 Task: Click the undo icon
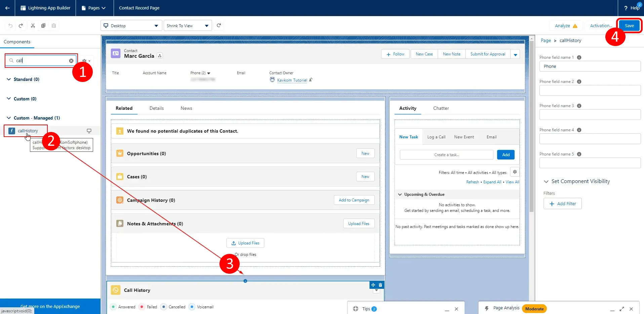(x=10, y=26)
